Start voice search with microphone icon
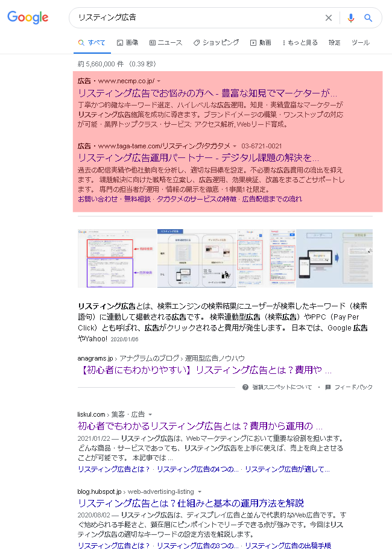Image resolution: width=392 pixels, height=556 pixels. pyautogui.click(x=350, y=17)
